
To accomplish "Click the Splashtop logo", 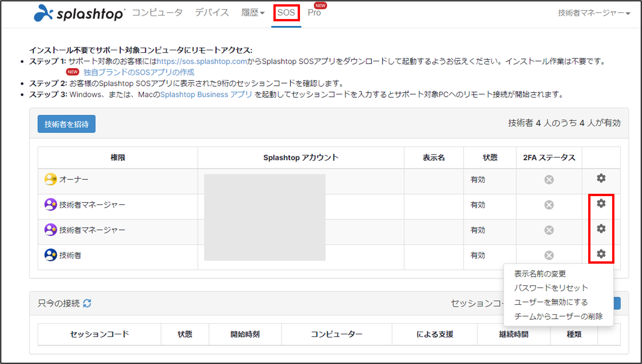I will [79, 13].
